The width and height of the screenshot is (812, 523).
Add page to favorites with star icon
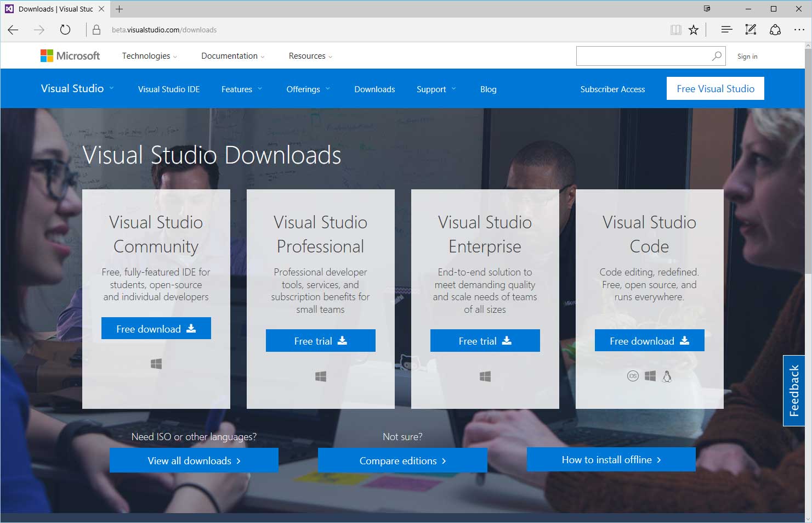(x=694, y=30)
